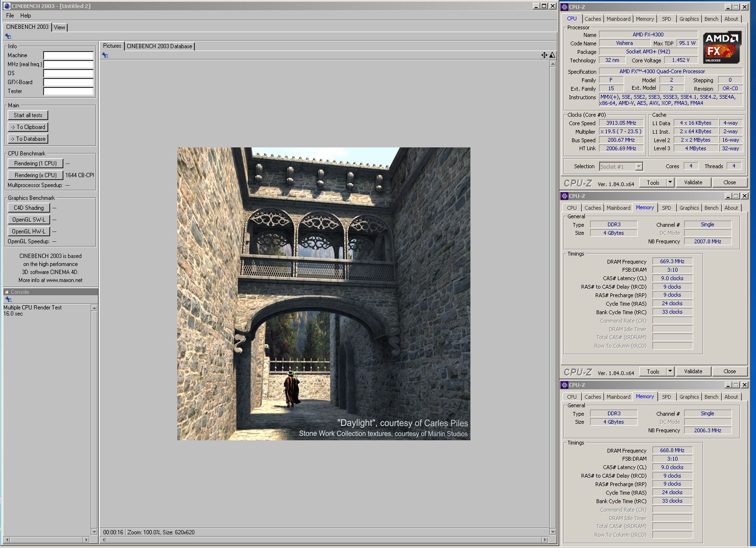The width and height of the screenshot is (756, 548).
Task: Click the title bar icon of the middle CPU-Z window
Action: click(x=565, y=196)
